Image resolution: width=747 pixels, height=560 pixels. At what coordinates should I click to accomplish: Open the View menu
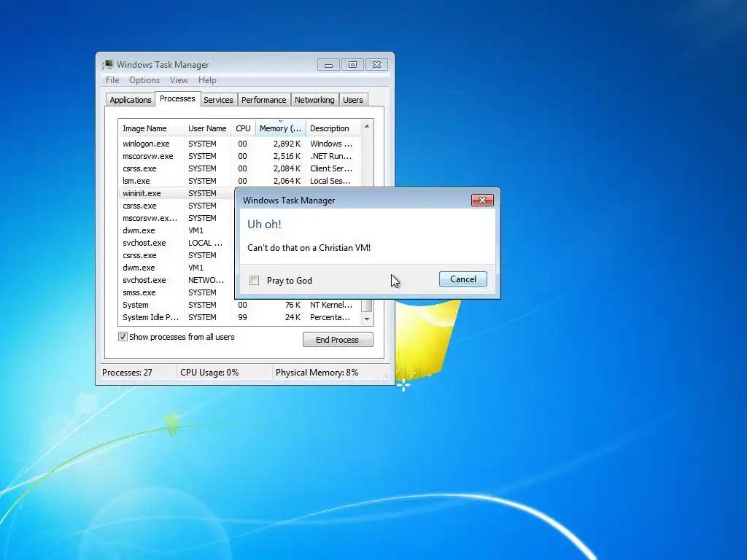click(x=179, y=80)
